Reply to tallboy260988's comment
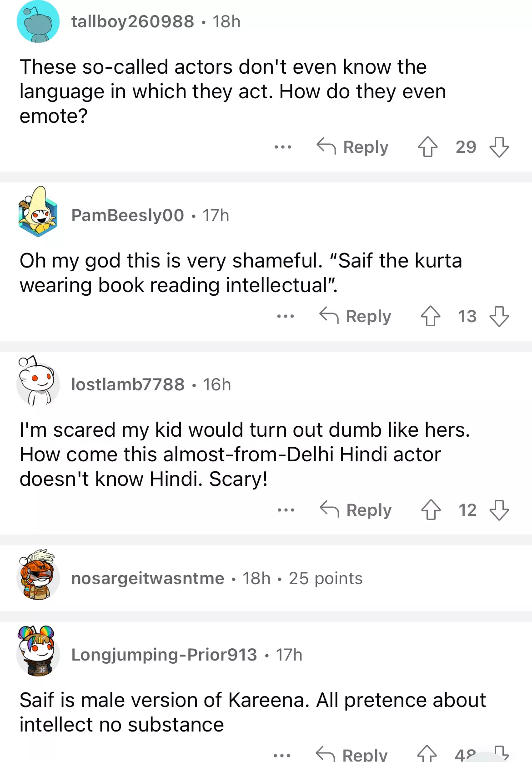 (353, 147)
